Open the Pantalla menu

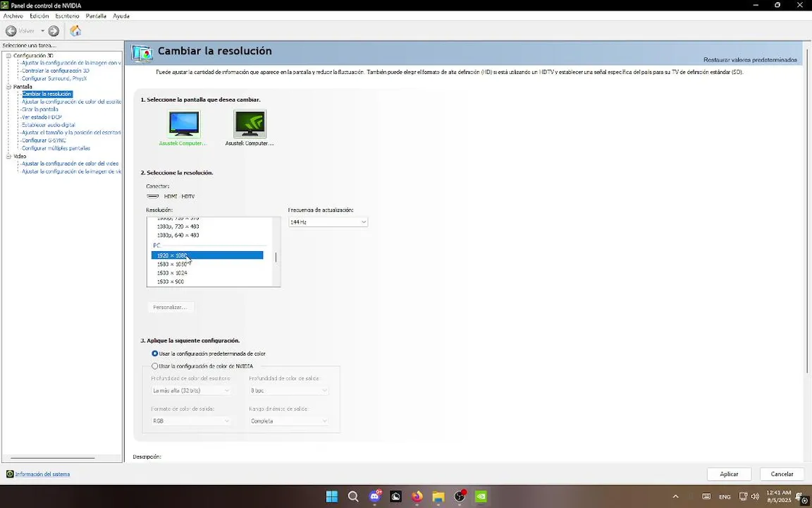[96, 16]
